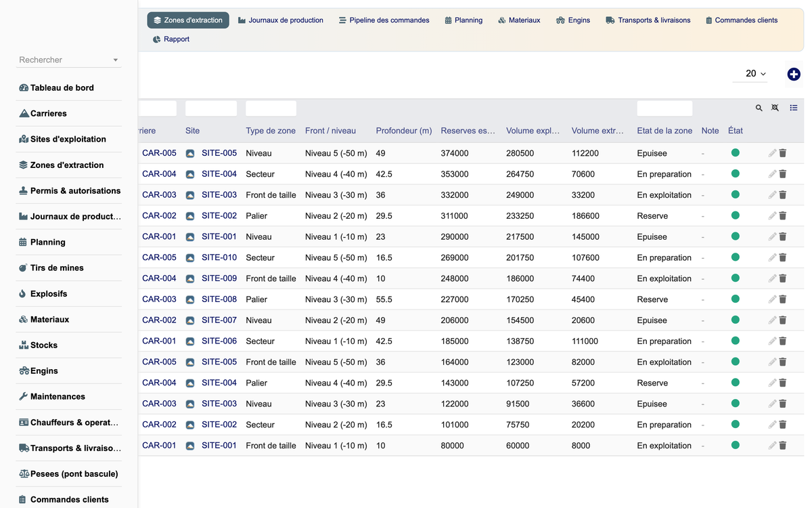This screenshot has height=508, width=812.
Task: Click Etat de la zone filter input
Action: click(x=664, y=108)
